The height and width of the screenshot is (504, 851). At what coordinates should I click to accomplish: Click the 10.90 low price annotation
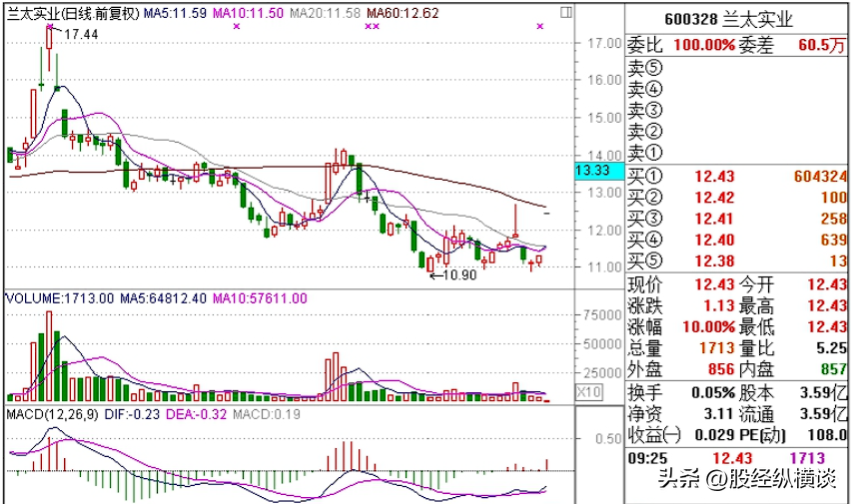tap(459, 275)
